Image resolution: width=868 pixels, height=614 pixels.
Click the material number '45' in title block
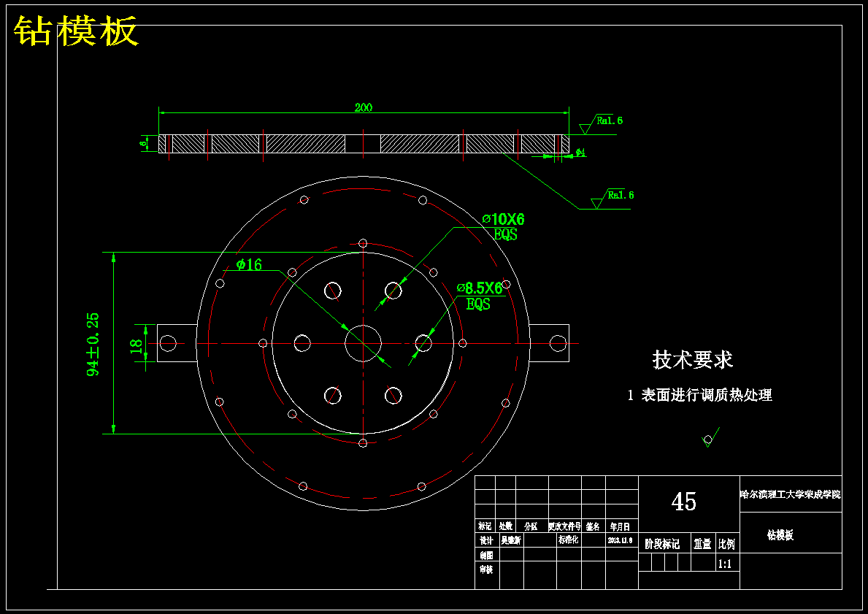pos(683,502)
